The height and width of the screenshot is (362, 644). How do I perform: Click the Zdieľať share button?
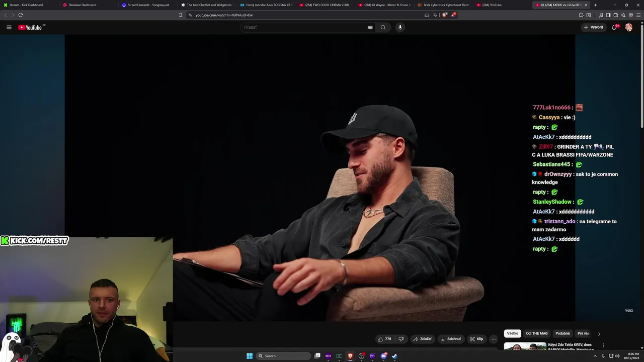(x=423, y=339)
